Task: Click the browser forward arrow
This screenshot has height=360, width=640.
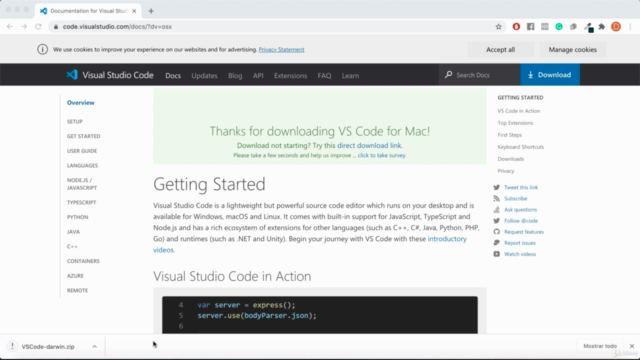Action: 24,27
